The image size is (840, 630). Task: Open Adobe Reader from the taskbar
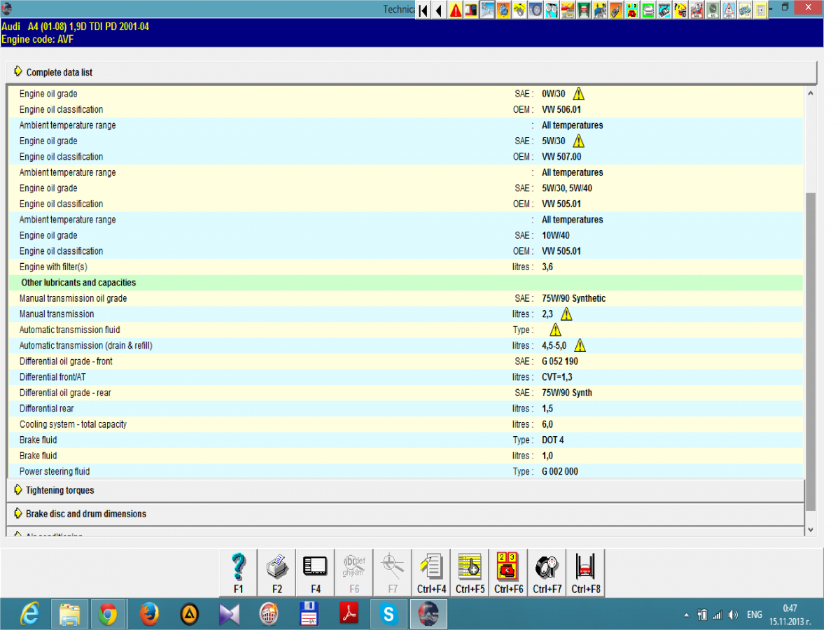point(349,615)
